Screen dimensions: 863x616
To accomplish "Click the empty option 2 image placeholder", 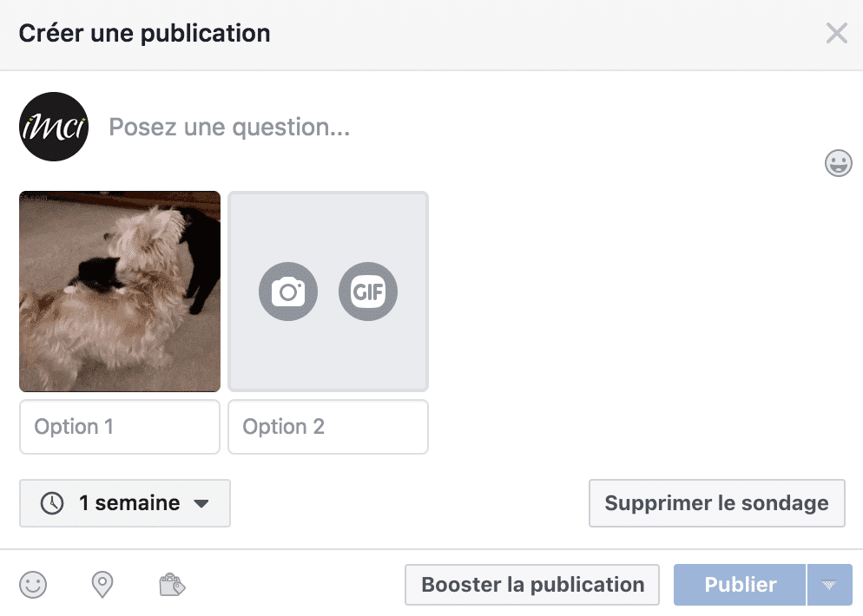I will point(328,226).
